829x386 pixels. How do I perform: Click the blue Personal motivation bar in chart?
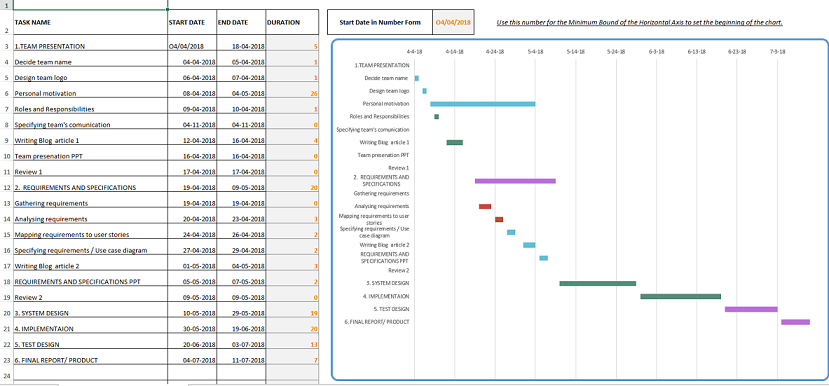tap(483, 104)
